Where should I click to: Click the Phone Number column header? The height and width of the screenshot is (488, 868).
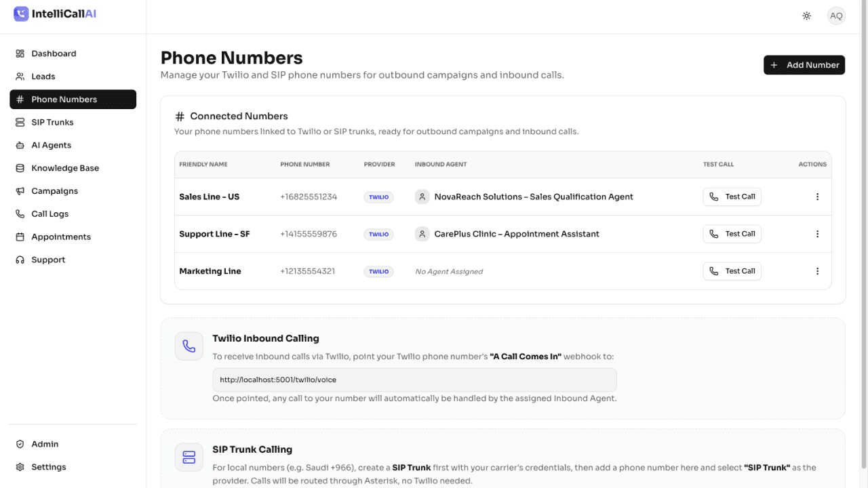[x=305, y=164]
